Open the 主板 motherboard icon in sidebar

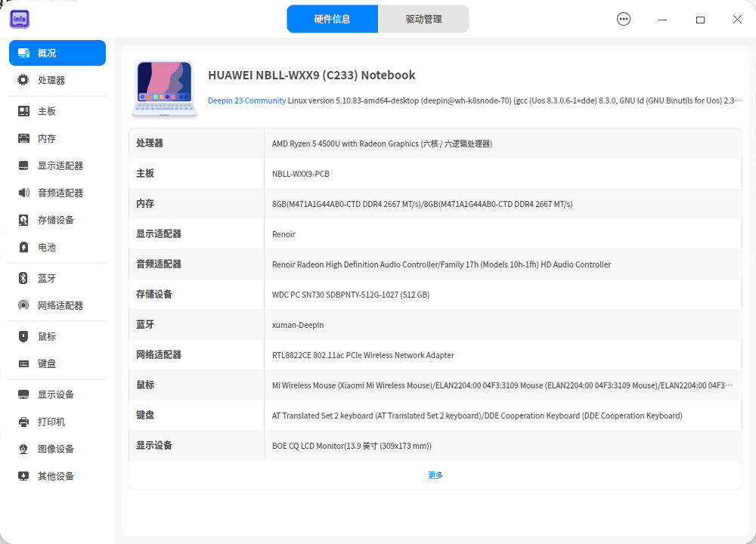point(23,111)
